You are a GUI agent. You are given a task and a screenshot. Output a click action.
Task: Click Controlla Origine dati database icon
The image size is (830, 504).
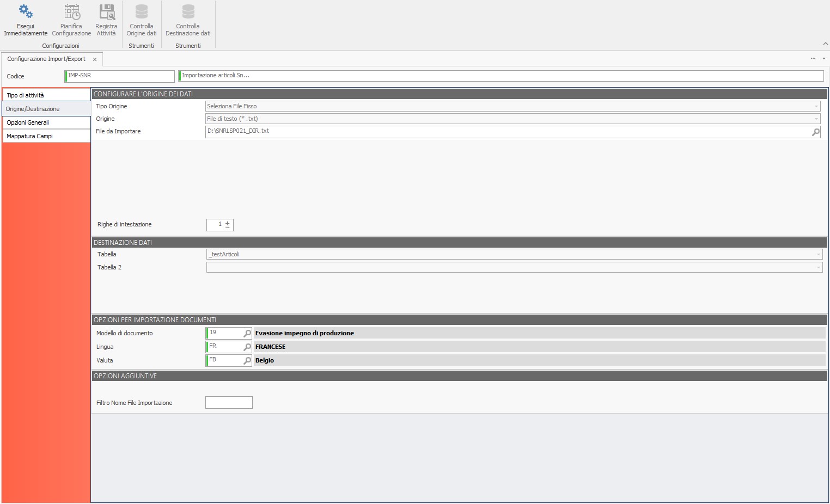(x=142, y=11)
